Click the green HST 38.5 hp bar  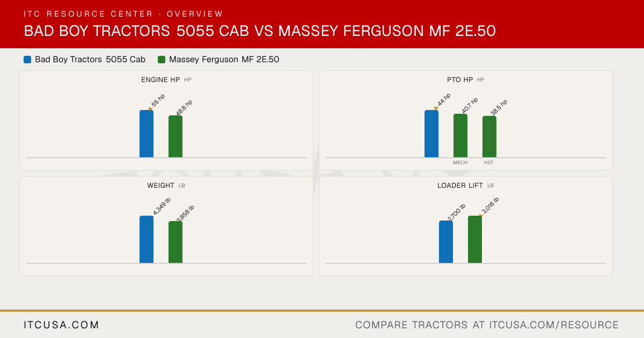489,137
